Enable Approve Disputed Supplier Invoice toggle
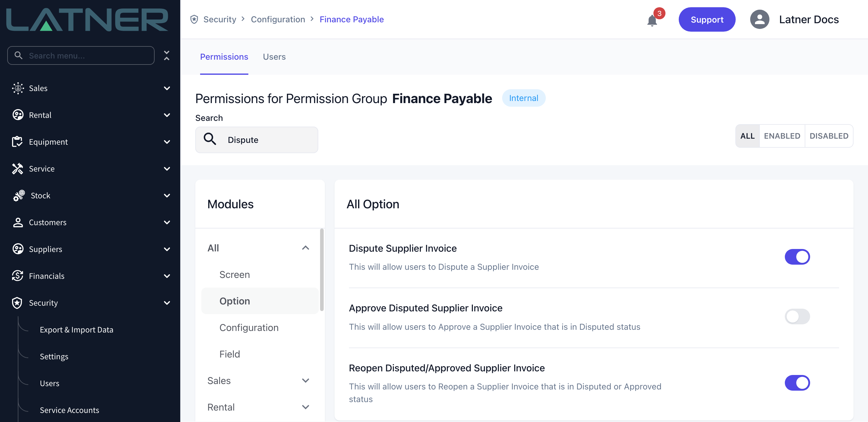The width and height of the screenshot is (868, 422). tap(797, 316)
